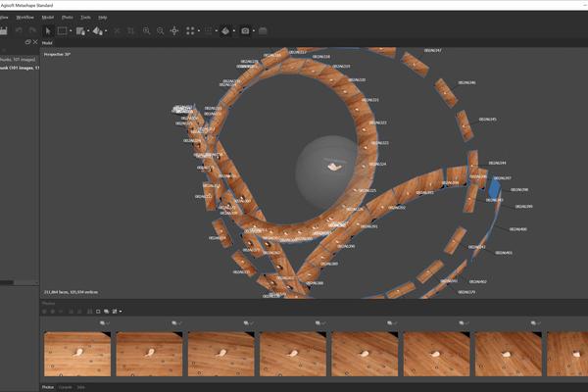588x392 pixels.
Task: Click the Reset View crosshair icon
Action: 174,31
